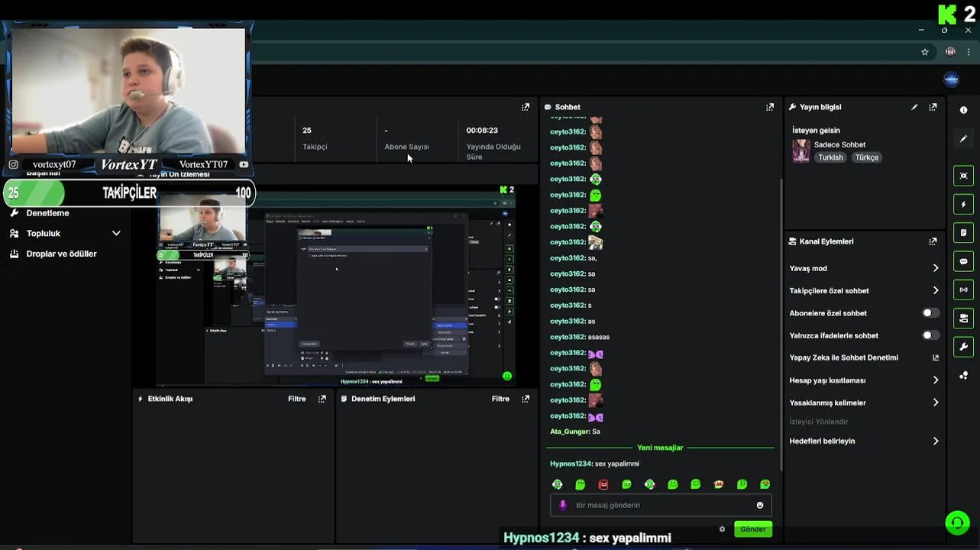
Task: Open the emoji picker in the message box
Action: tap(760, 505)
